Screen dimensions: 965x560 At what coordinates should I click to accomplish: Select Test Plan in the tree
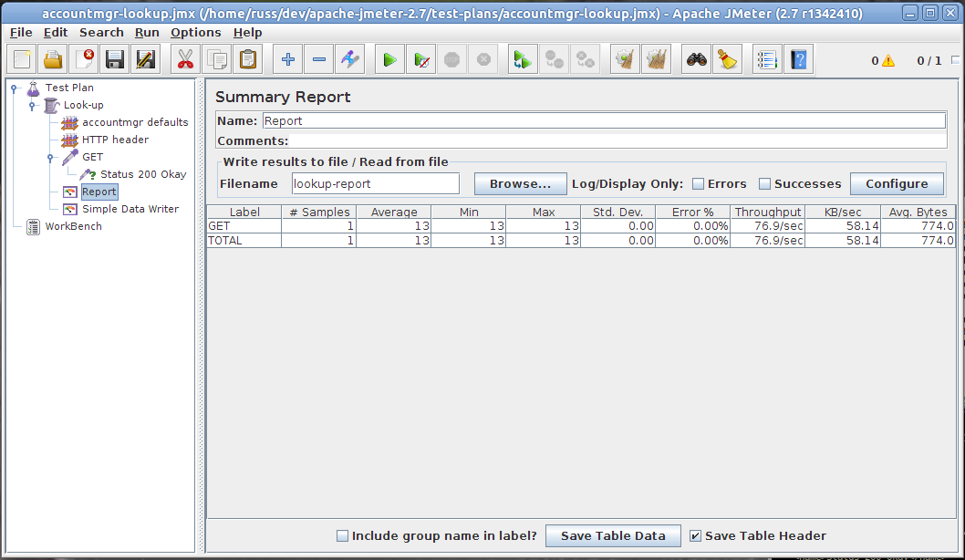69,88
